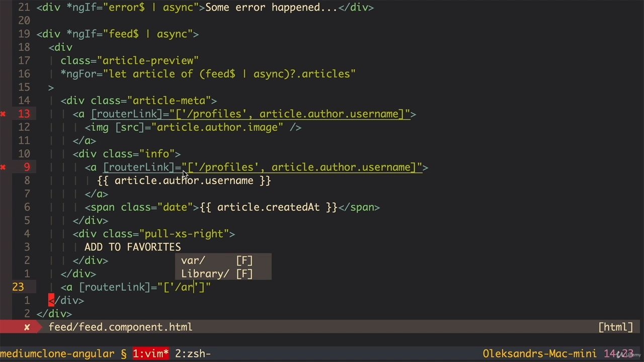Screen dimensions: 644x362
Task: Click the closing </a> tag on line 11
Action: point(85,141)
